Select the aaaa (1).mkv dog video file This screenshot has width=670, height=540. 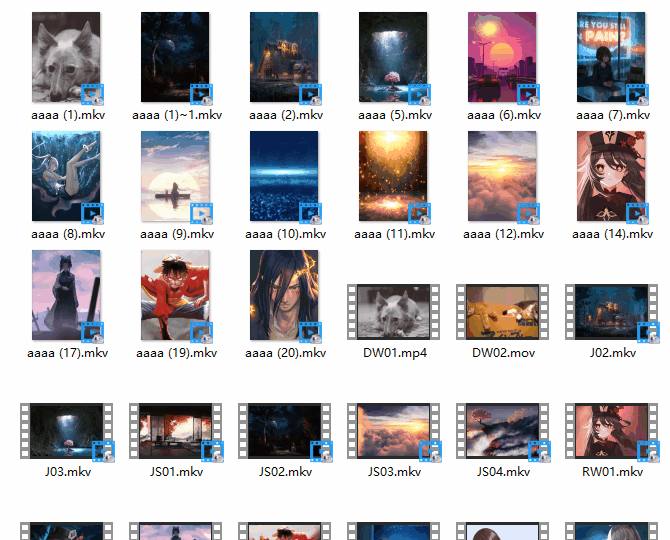click(x=67, y=58)
